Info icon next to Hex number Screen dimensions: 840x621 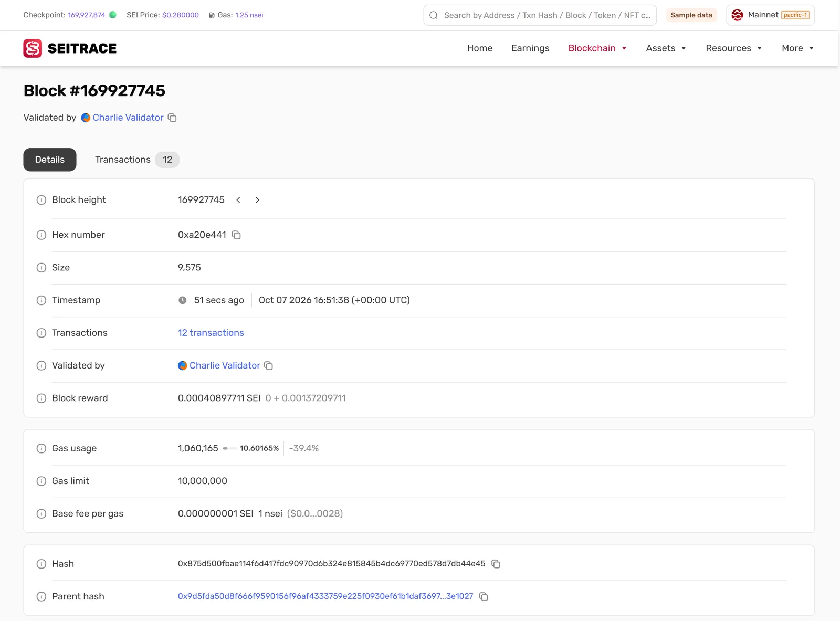coord(41,235)
